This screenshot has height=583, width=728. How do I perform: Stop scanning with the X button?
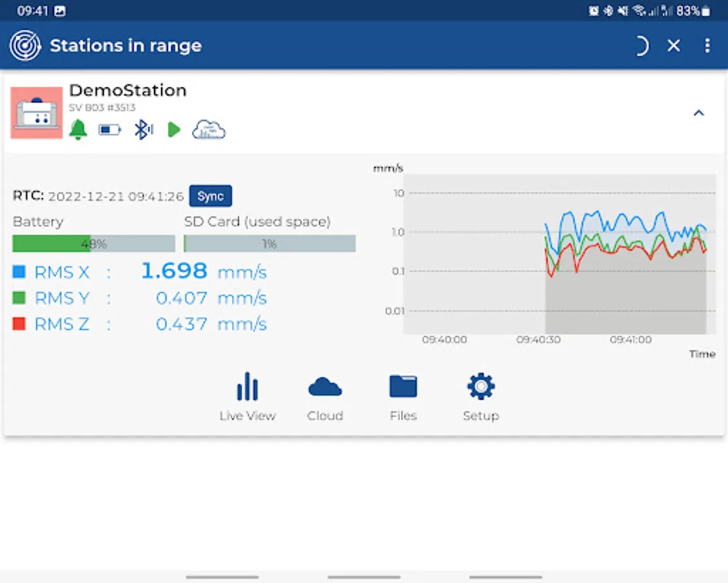(x=673, y=45)
